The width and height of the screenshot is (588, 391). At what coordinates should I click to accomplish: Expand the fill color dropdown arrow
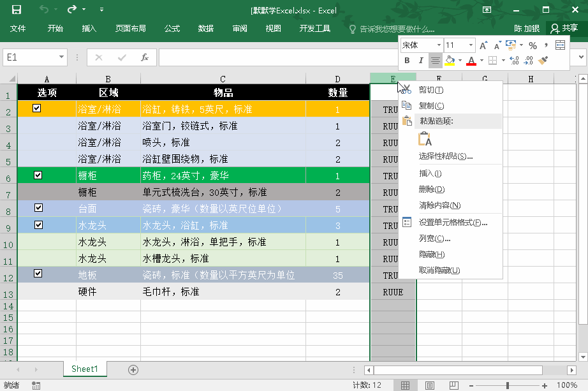coord(460,61)
